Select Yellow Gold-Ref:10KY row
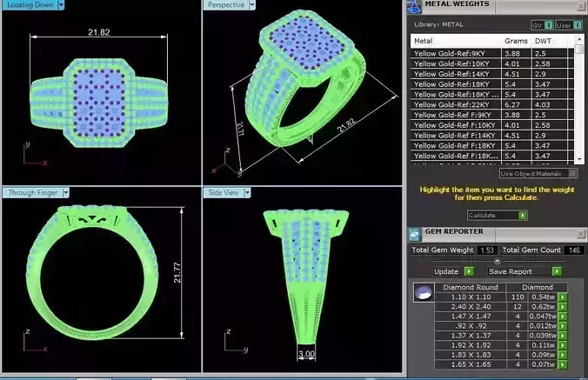The image size is (588, 380). [492, 63]
